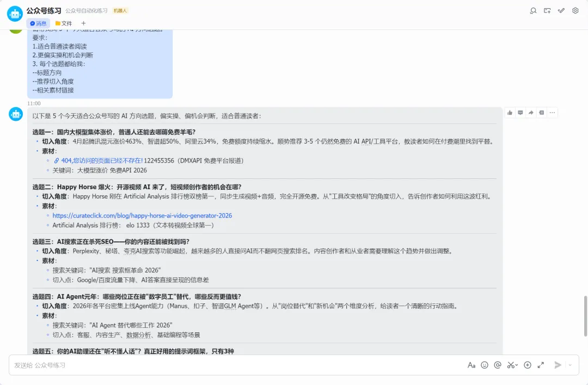Click line --相关素材链接

point(53,90)
